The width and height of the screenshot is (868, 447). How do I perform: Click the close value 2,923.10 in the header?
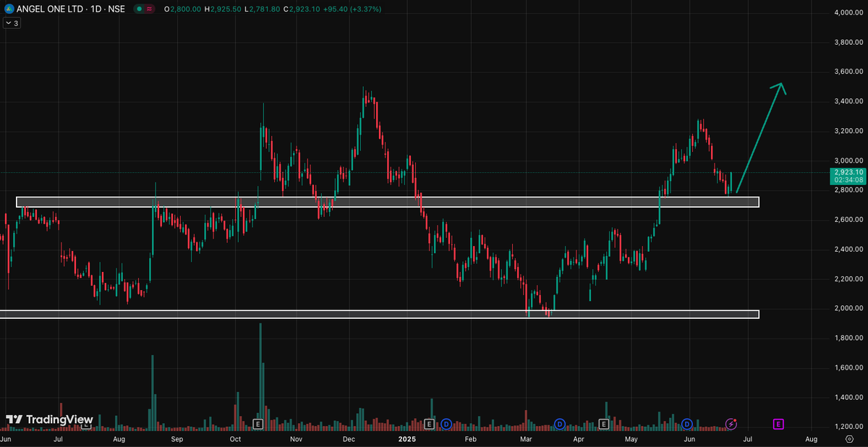click(306, 9)
